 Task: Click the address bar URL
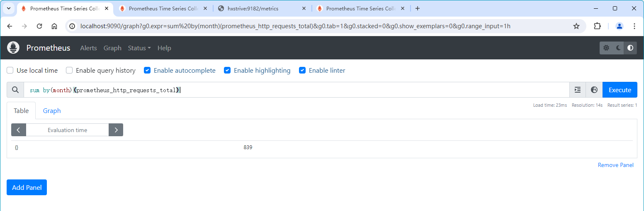295,26
